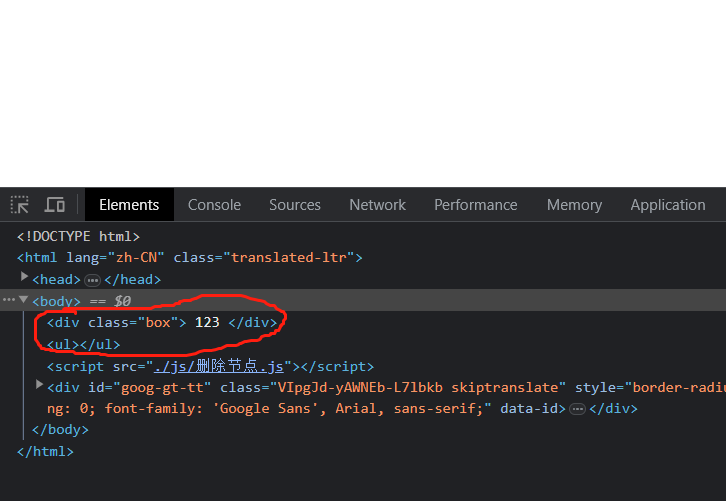The image size is (726, 501).
Task: Collapse the body element node
Action: tap(24, 299)
